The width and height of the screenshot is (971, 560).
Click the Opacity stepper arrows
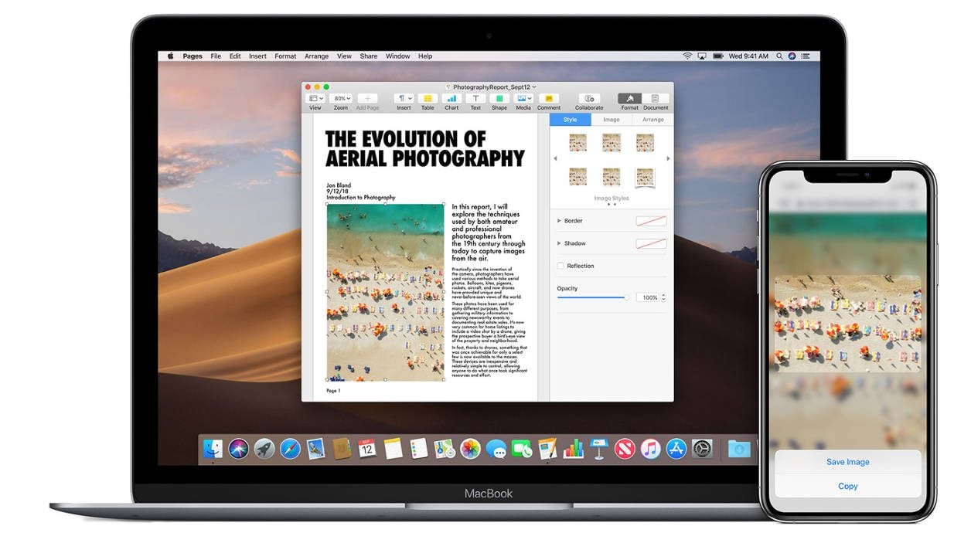tap(663, 297)
